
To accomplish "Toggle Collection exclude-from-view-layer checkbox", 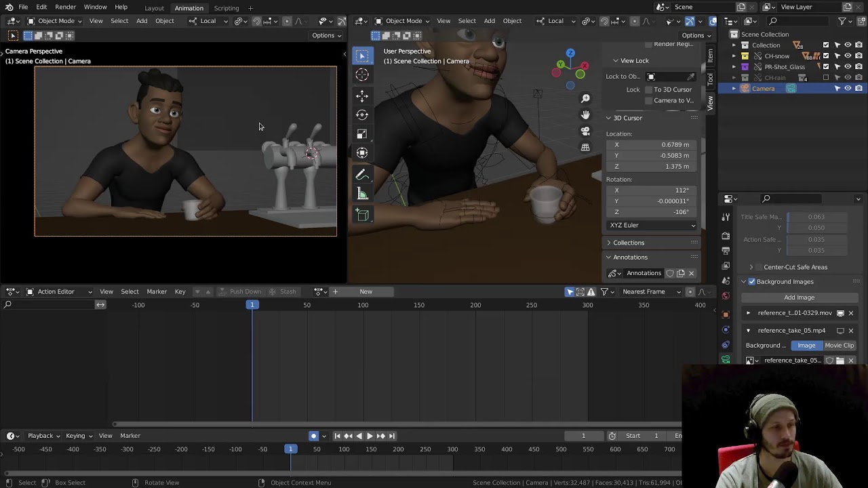I will (826, 45).
